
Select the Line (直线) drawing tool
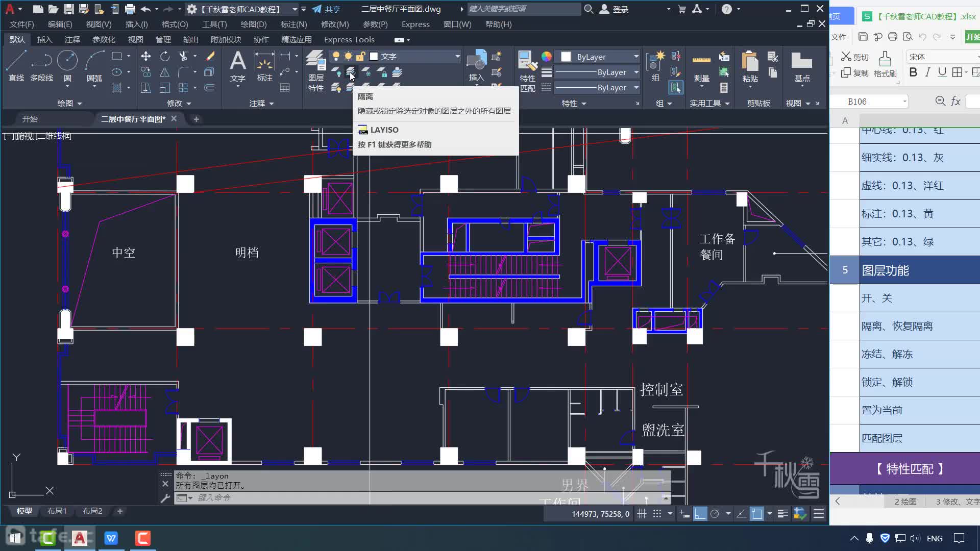click(16, 66)
